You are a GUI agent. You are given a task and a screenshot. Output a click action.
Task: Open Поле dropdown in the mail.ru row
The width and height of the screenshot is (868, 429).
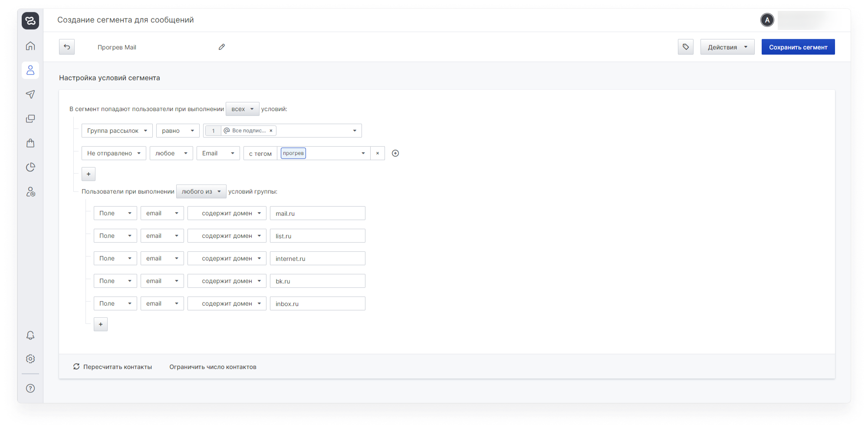coord(115,213)
